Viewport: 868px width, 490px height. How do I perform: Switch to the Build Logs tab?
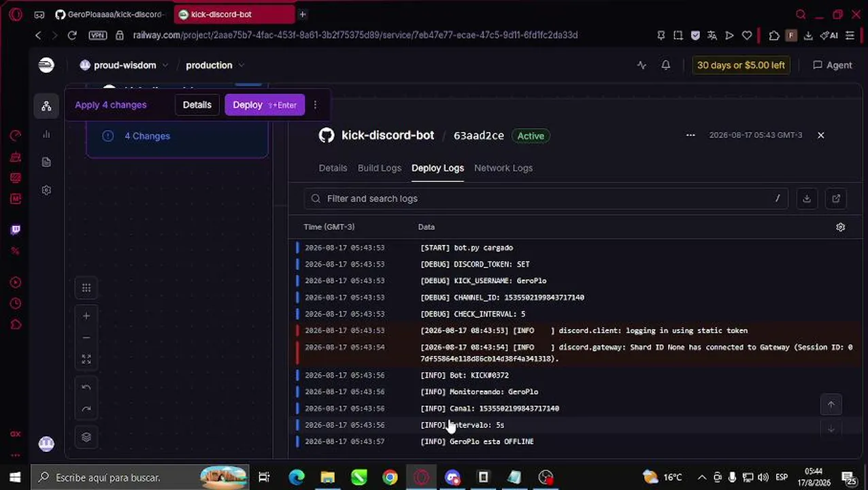(380, 168)
